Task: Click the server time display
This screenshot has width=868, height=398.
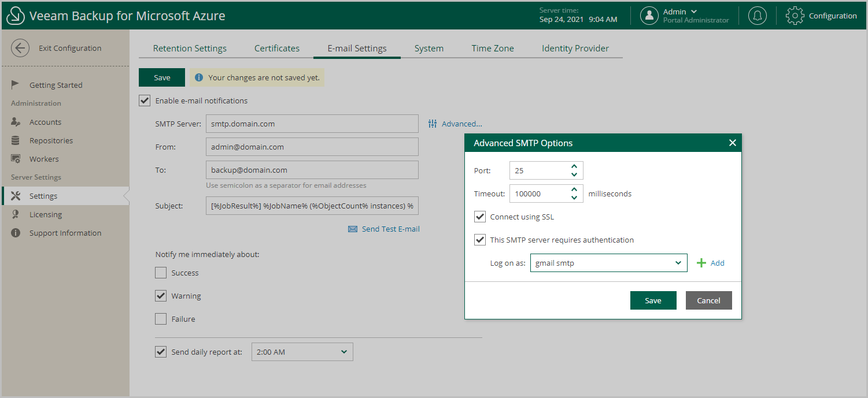Action: click(578, 16)
